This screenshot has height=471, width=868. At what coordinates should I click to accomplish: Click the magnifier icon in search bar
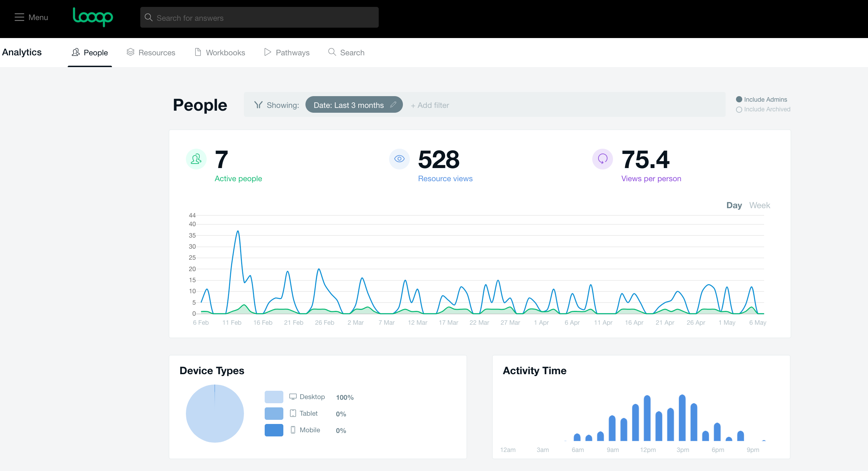[x=149, y=17]
